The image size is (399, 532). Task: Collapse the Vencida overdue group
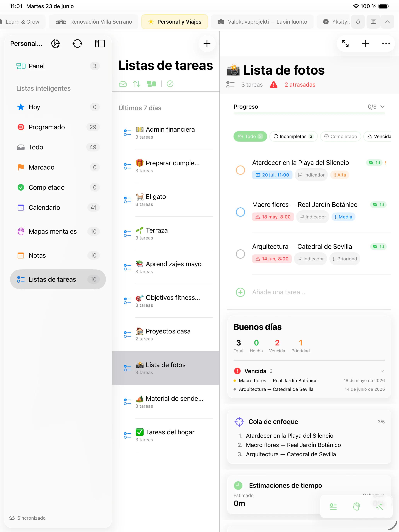tap(382, 371)
